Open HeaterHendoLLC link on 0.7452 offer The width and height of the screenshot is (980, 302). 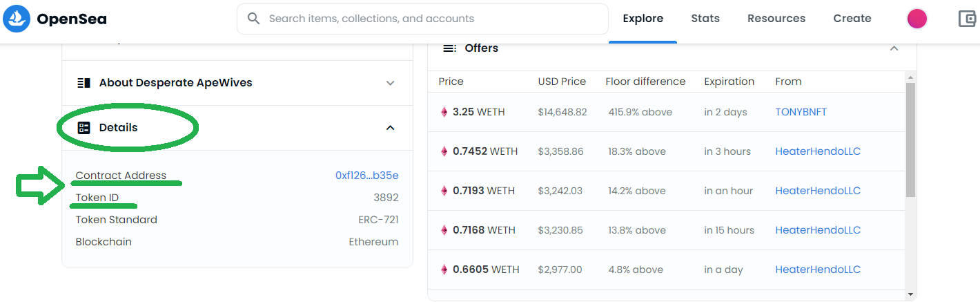click(x=818, y=151)
